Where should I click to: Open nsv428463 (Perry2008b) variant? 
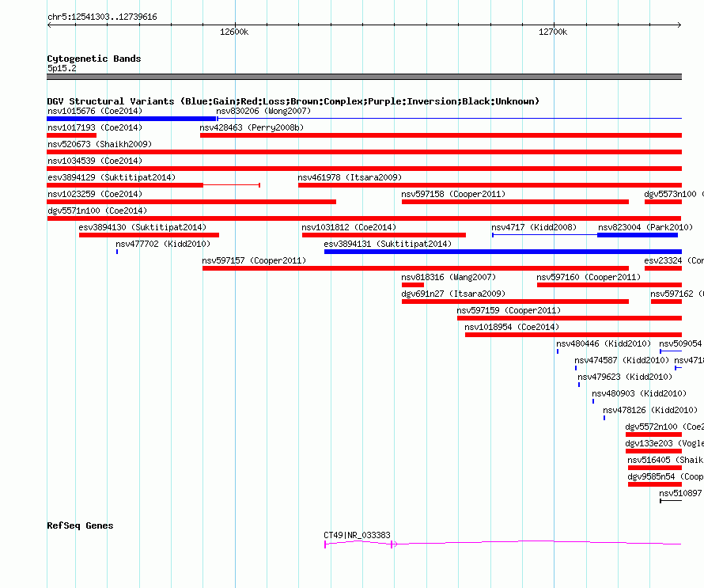(x=252, y=127)
